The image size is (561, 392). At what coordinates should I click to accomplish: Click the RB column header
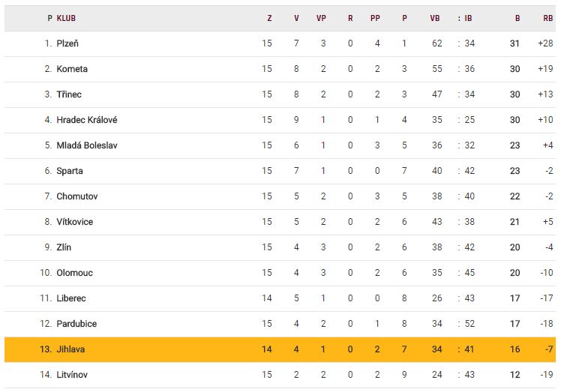click(x=547, y=18)
